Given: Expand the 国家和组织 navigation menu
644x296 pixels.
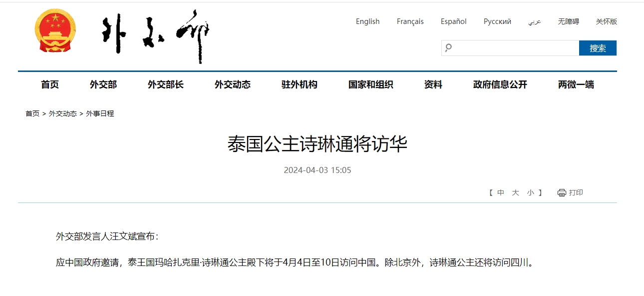Looking at the screenshot, I should click(x=370, y=85).
